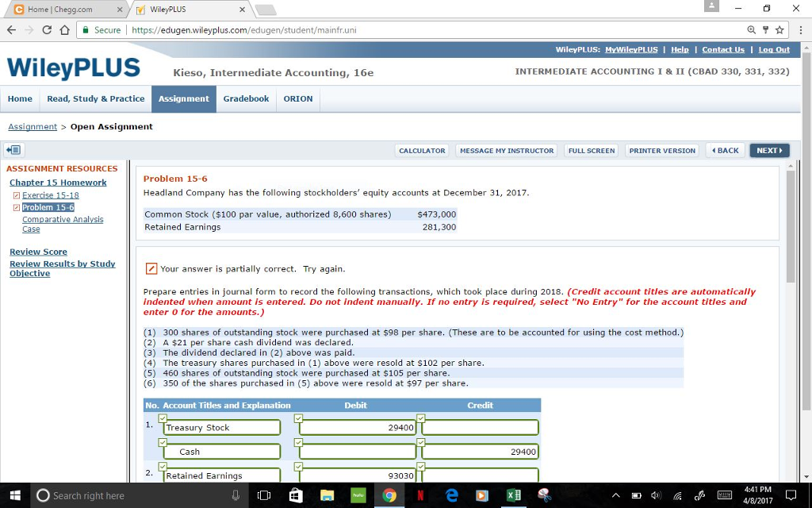Click the Cash credit field showing 29400
This screenshot has width=812, height=508.
coord(480,452)
